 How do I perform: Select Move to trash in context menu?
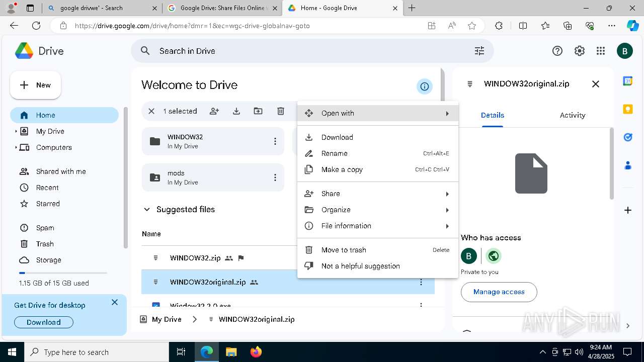378,250
